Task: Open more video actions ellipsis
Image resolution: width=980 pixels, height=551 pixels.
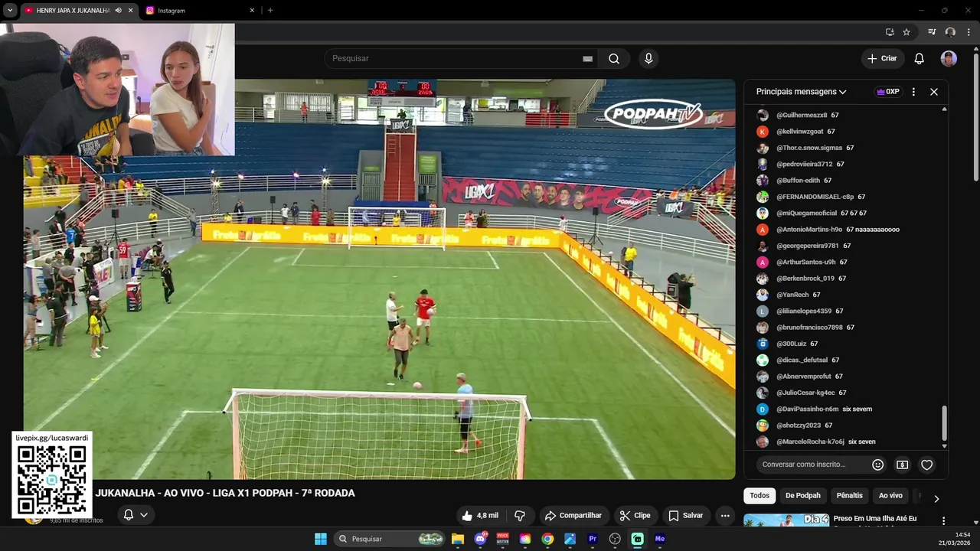Action: (725, 516)
